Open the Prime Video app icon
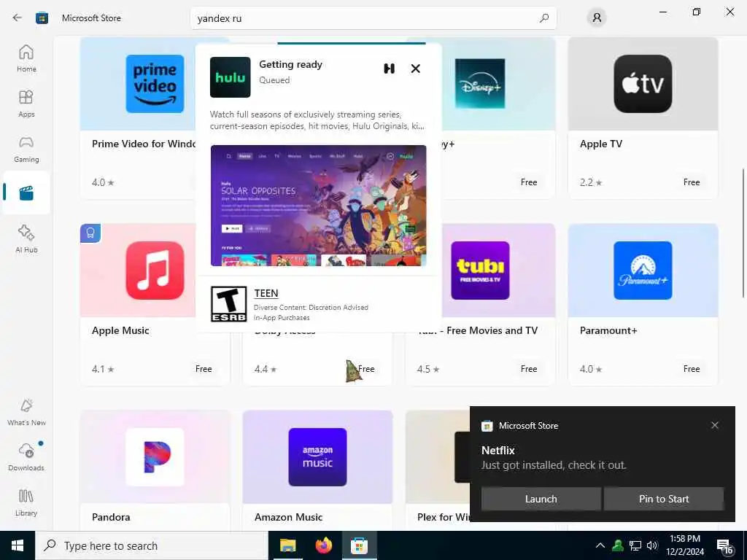 155,84
